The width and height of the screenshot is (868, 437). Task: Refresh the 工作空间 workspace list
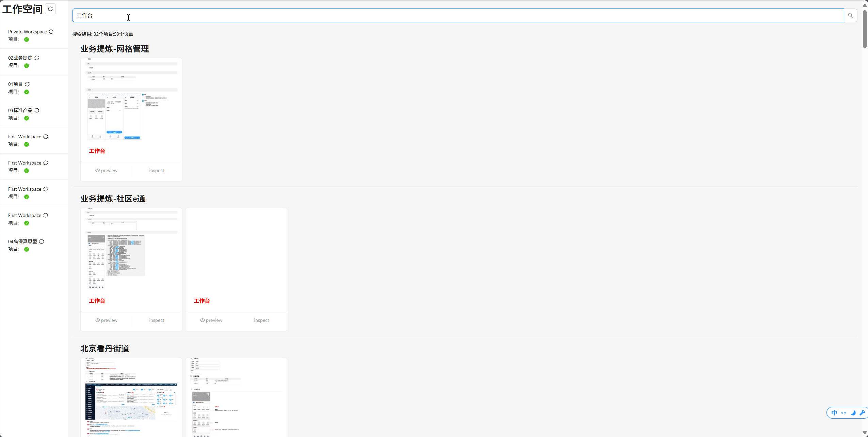coord(50,9)
